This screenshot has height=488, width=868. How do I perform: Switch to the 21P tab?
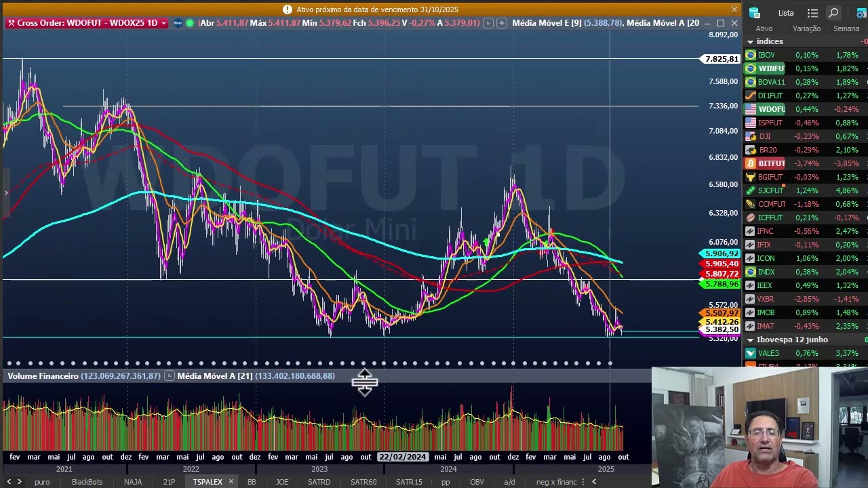pyautogui.click(x=169, y=482)
